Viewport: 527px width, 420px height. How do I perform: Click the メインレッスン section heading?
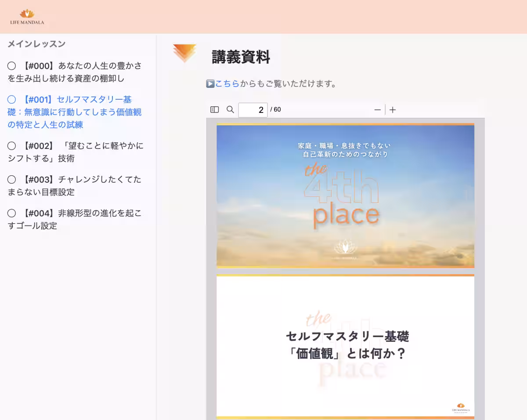pyautogui.click(x=36, y=44)
